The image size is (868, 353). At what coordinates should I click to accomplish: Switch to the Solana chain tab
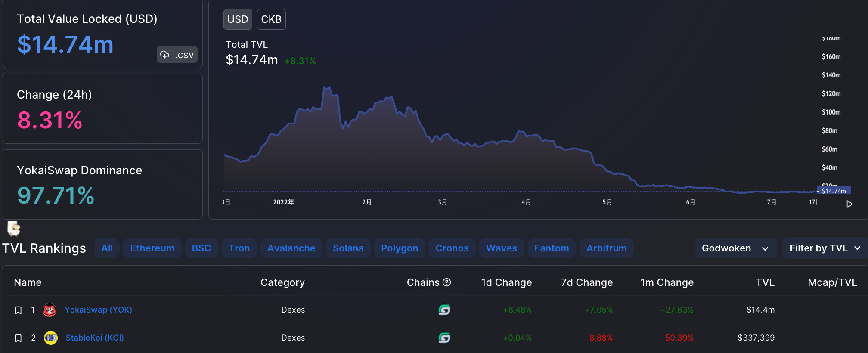(x=348, y=248)
